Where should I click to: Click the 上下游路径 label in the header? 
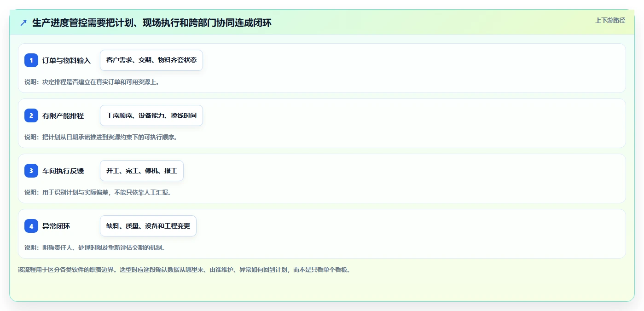tap(610, 20)
